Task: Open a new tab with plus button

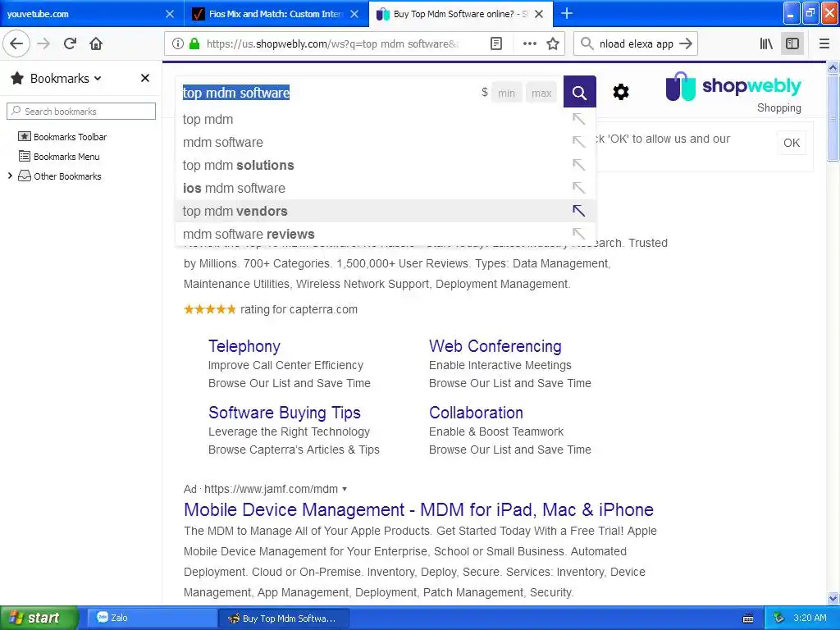Action: 566,13
